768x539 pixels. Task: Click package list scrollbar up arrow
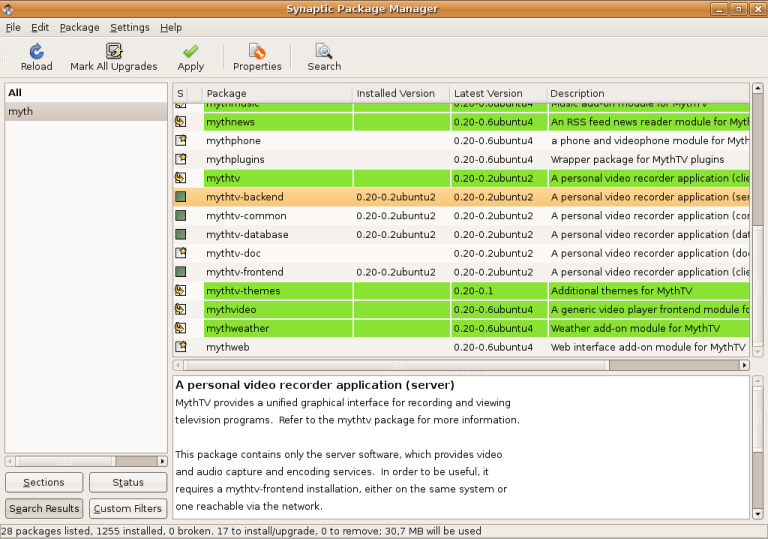(758, 88)
